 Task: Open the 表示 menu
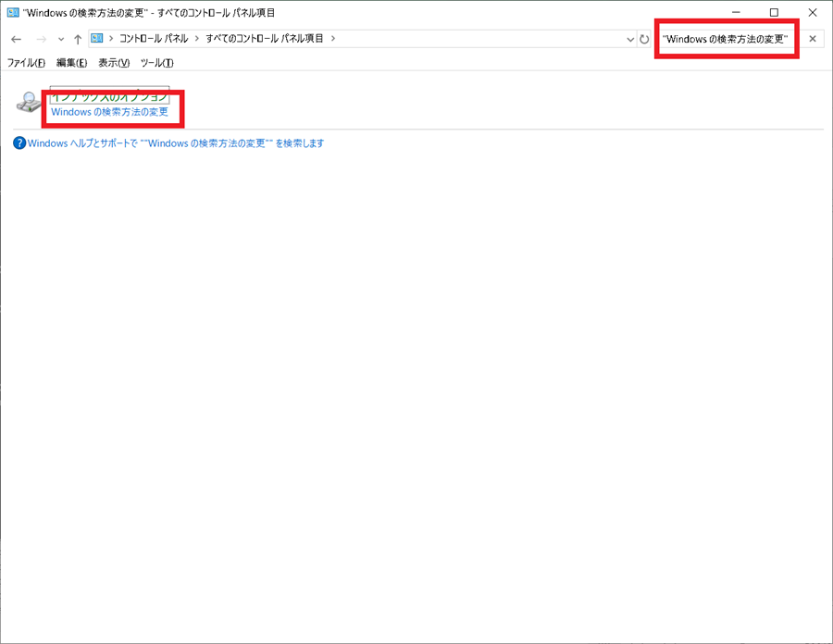[114, 63]
